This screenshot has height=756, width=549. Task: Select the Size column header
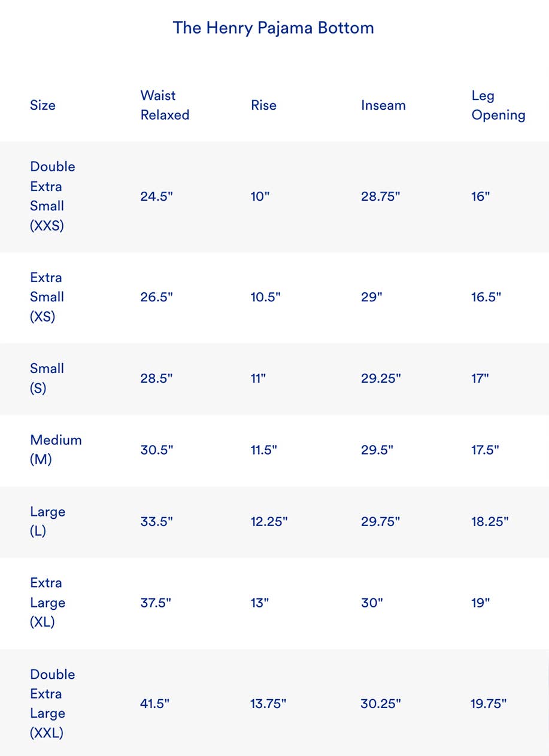pos(43,105)
